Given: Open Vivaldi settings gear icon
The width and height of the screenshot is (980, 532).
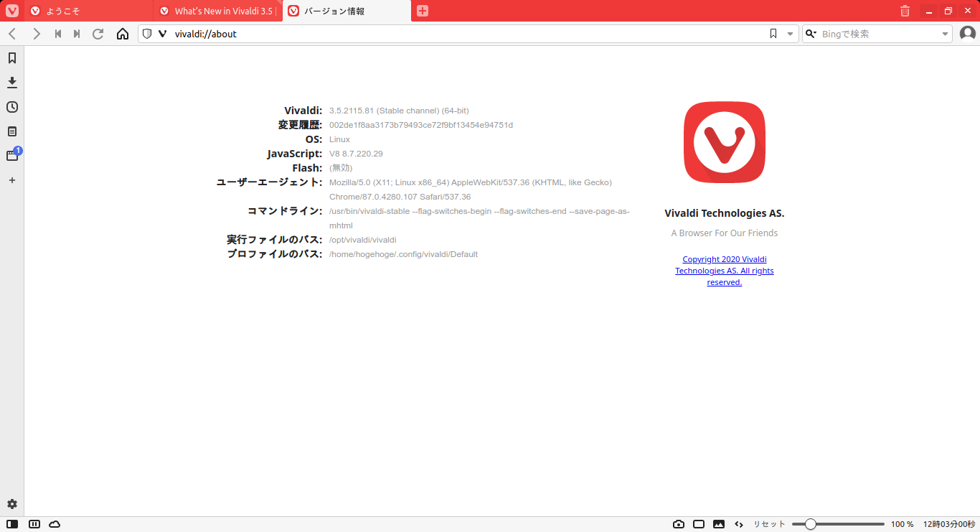Looking at the screenshot, I should pyautogui.click(x=12, y=504).
